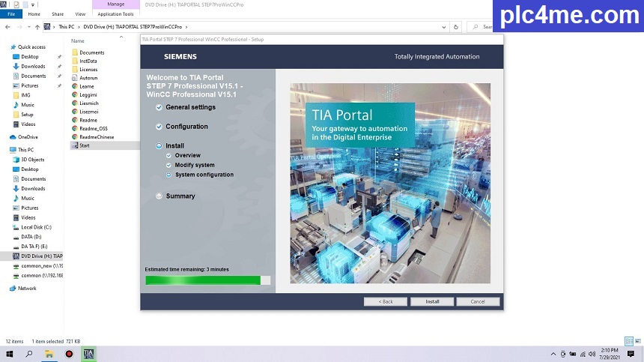The width and height of the screenshot is (644, 362).
Task: Open the Licenses folder
Action: pyautogui.click(x=88, y=70)
